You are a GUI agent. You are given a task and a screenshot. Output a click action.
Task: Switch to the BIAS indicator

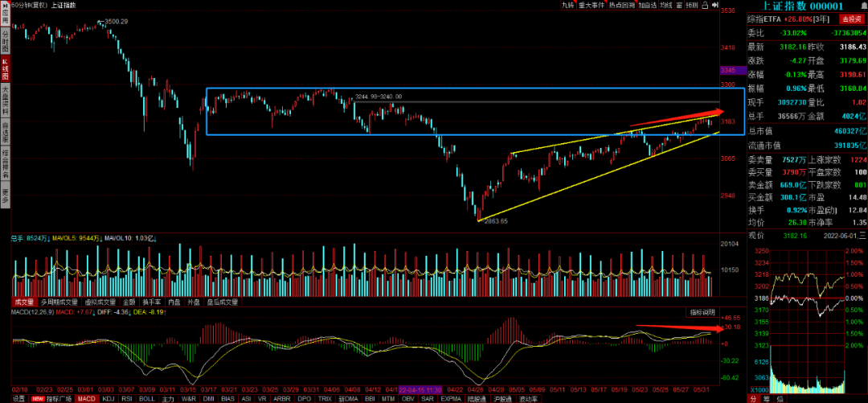[227, 398]
